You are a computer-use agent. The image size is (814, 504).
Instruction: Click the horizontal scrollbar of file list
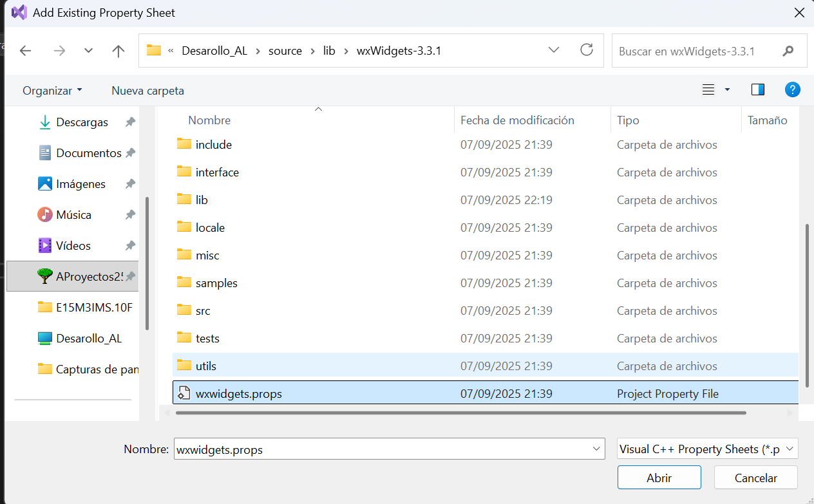[x=460, y=413]
